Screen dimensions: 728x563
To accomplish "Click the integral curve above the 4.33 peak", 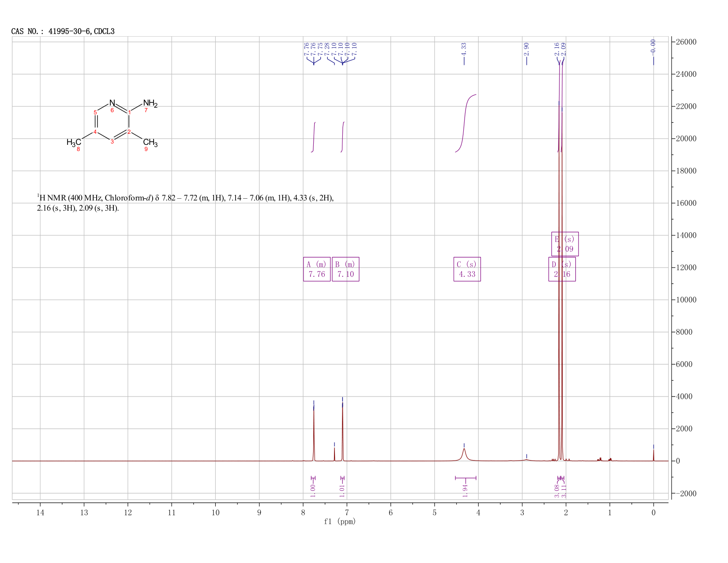I will click(465, 124).
